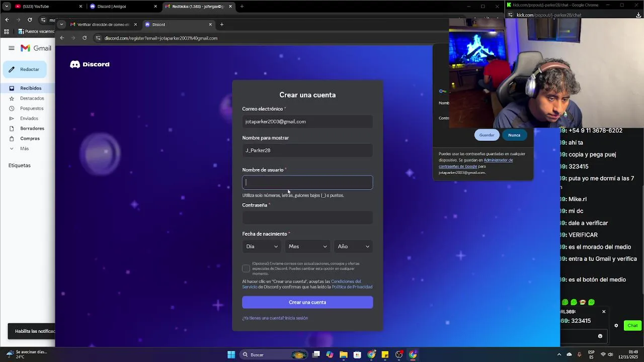The image size is (644, 362).
Task: Click Habilita las notificaciones banner
Action: [x=31, y=331]
